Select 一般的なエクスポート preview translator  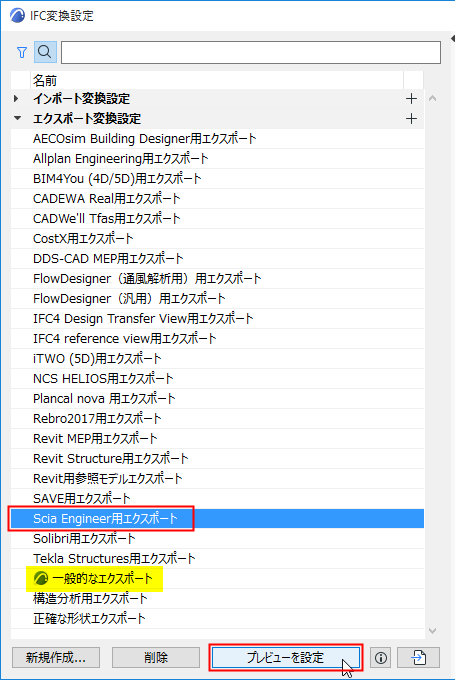click(x=217, y=578)
